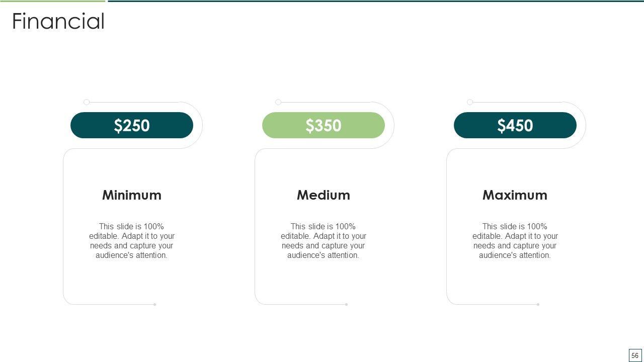Click the end dot below the Medium card
Screen dimensions: 644x362
pos(347,304)
